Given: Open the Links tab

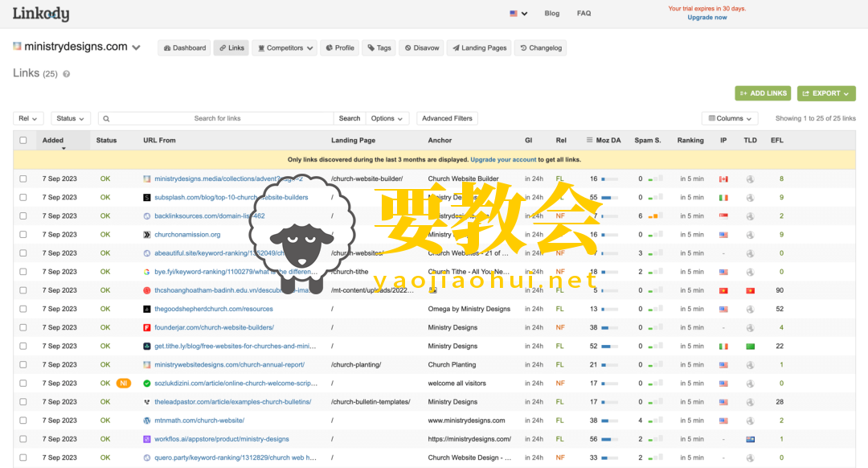Looking at the screenshot, I should click(x=231, y=47).
